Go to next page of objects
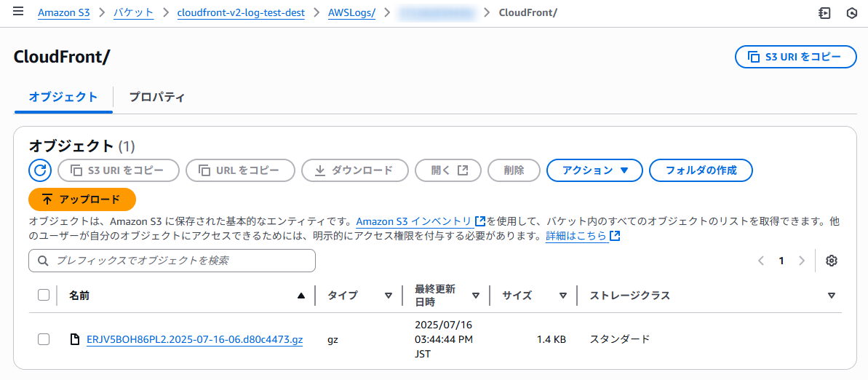 pos(801,261)
